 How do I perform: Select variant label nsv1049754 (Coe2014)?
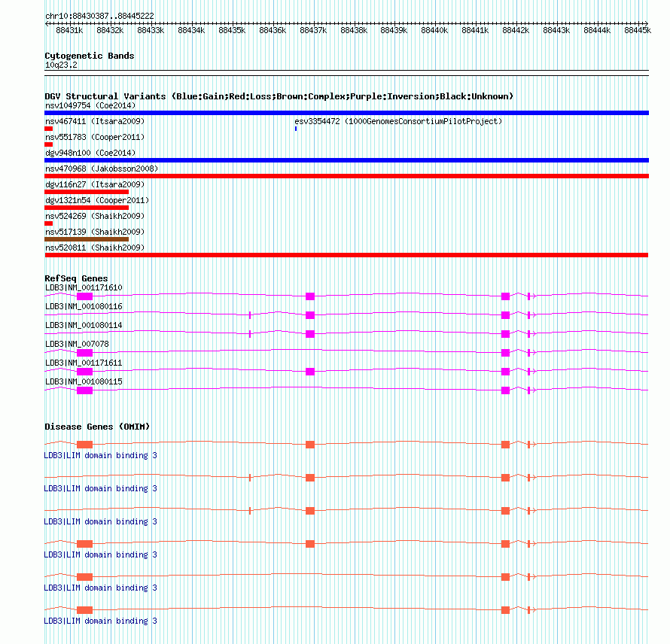click(90, 105)
